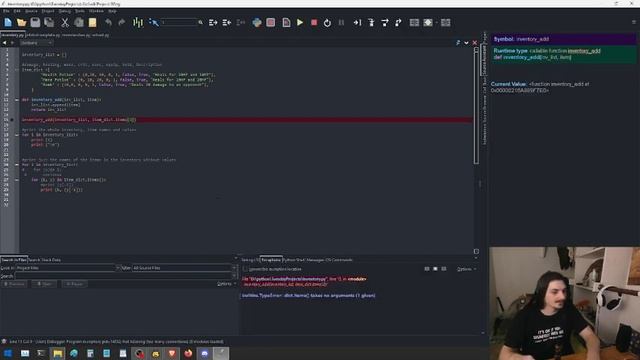The image size is (640, 360).
Task: Cut the selection with the scissors icon
Action: pyautogui.click(x=65, y=22)
